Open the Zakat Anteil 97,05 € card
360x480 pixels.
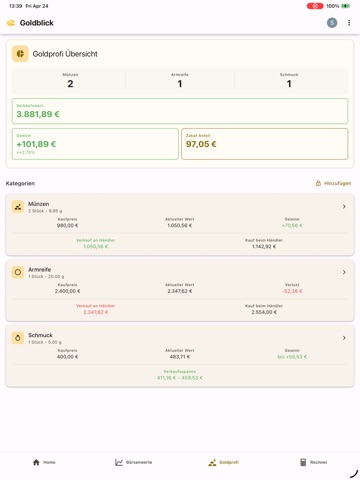(265, 144)
